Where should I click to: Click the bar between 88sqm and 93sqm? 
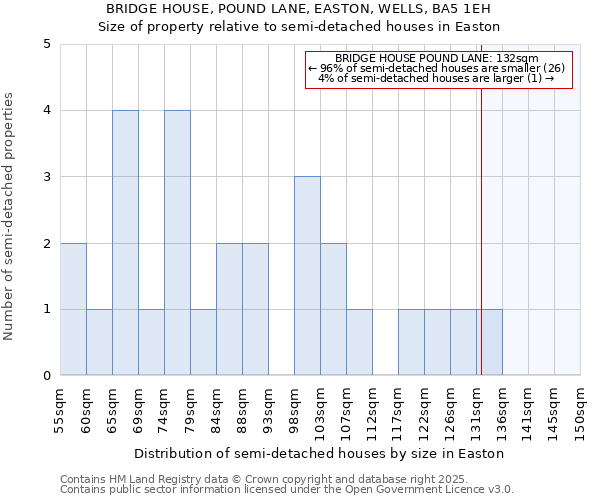point(255,309)
